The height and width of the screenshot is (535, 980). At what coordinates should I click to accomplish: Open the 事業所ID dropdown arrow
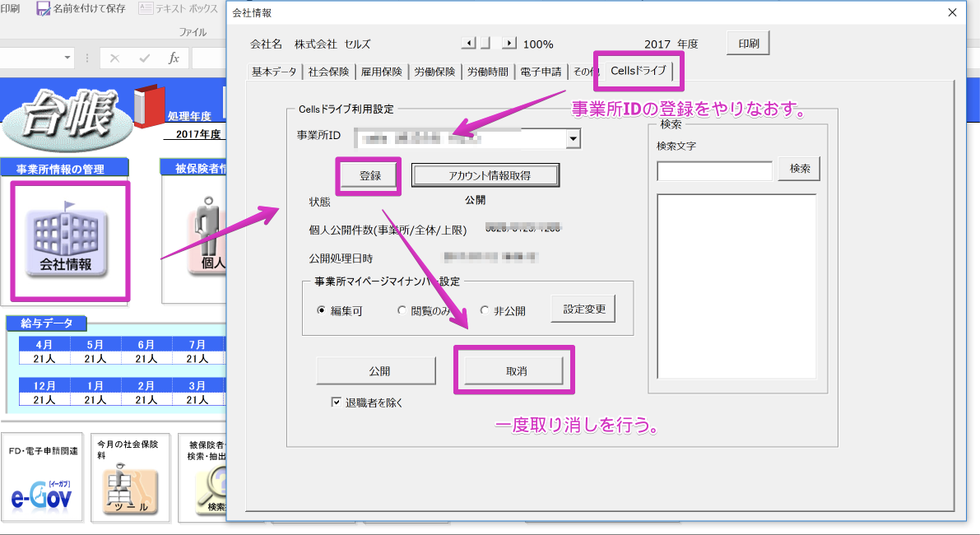pyautogui.click(x=574, y=138)
